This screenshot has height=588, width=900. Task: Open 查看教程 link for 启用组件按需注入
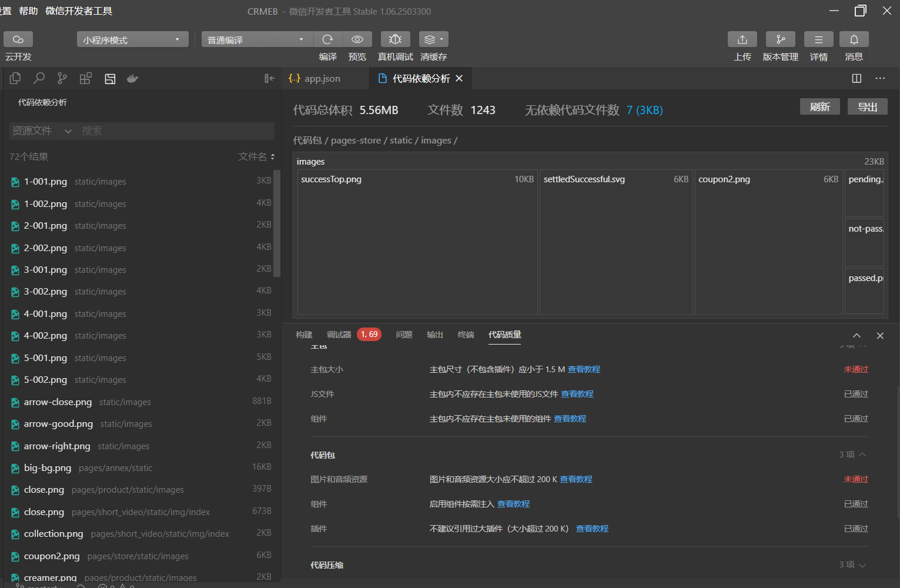pos(513,504)
